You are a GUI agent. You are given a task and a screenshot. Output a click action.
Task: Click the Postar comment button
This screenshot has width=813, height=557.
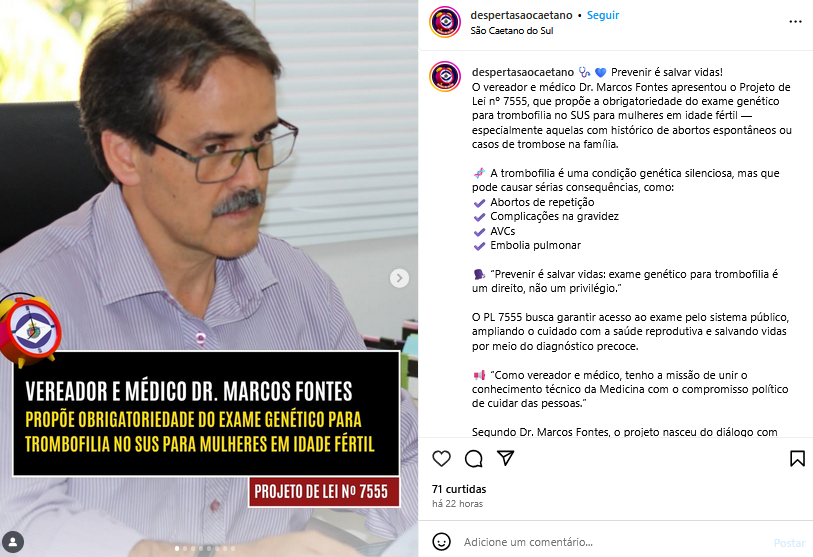[x=789, y=542]
